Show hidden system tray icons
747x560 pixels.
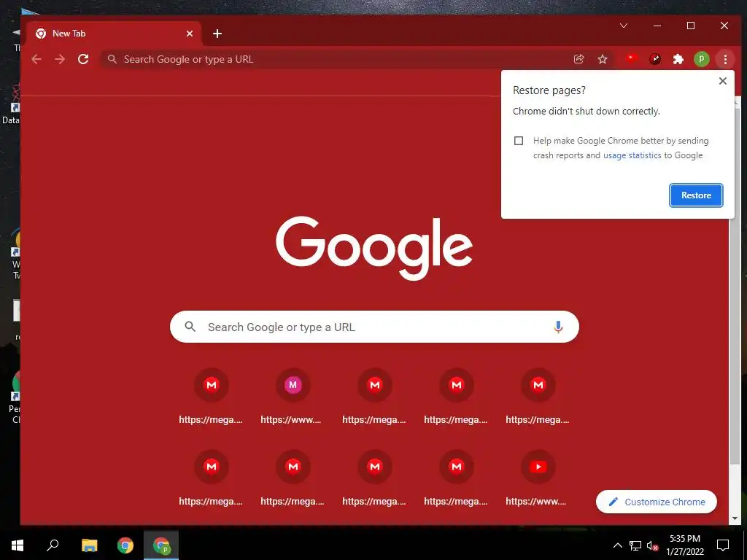pos(617,545)
